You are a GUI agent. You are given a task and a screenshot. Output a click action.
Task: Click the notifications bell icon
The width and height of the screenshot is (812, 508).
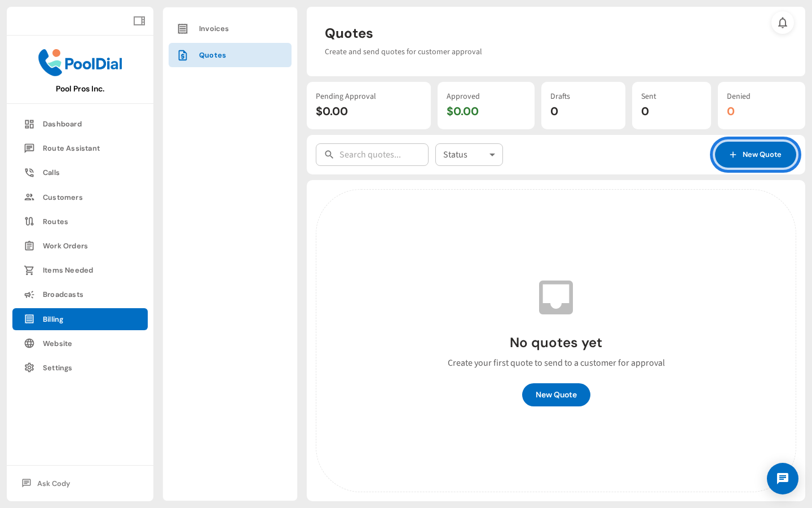pos(782,23)
